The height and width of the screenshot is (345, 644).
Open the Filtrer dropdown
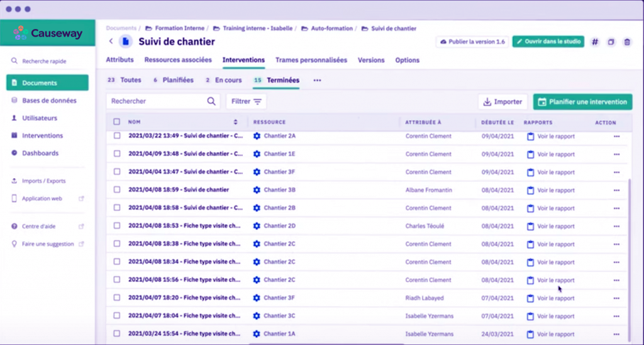pos(246,101)
